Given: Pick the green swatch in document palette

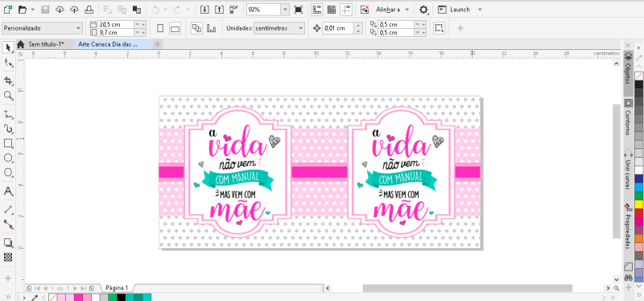Looking at the screenshot, I should [x=113, y=298].
